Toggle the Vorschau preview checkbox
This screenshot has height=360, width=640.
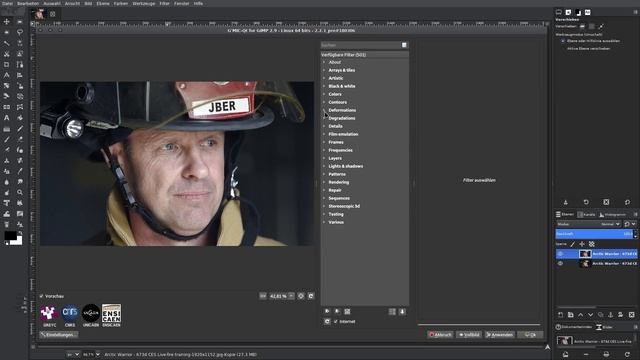(42, 296)
